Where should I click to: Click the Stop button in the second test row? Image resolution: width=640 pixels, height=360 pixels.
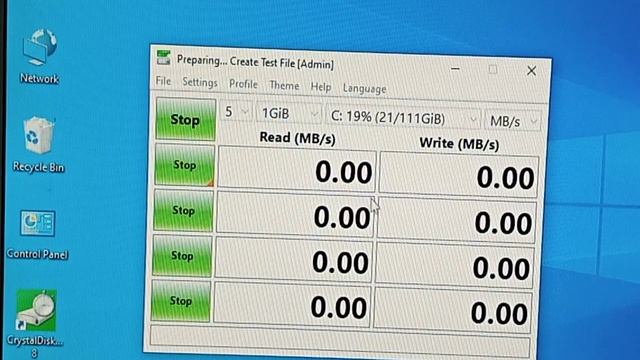pyautogui.click(x=183, y=210)
